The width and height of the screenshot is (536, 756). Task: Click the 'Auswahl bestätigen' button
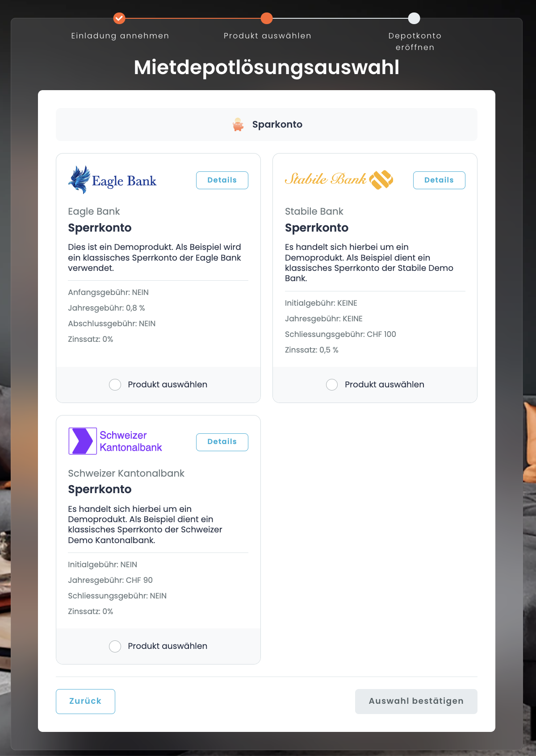[x=416, y=701]
